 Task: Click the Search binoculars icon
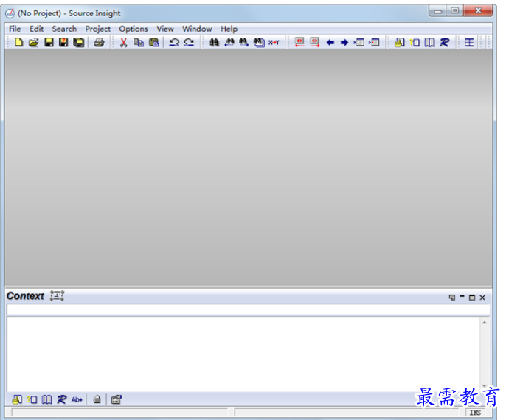tap(214, 42)
